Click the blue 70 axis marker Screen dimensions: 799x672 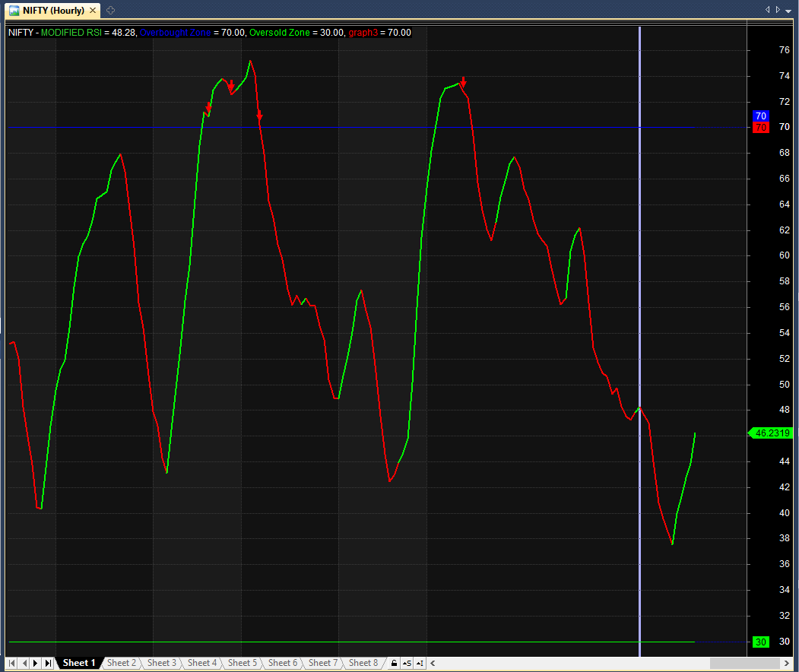click(x=761, y=116)
